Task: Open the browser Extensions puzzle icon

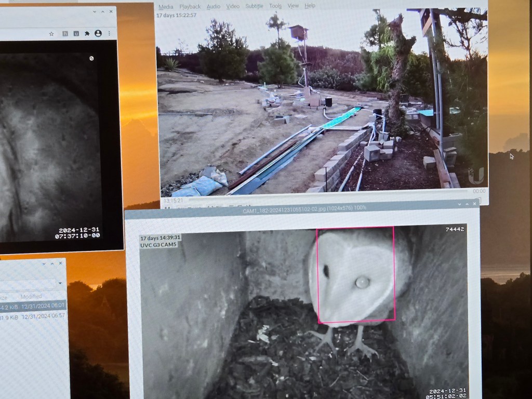Action: pyautogui.click(x=87, y=34)
